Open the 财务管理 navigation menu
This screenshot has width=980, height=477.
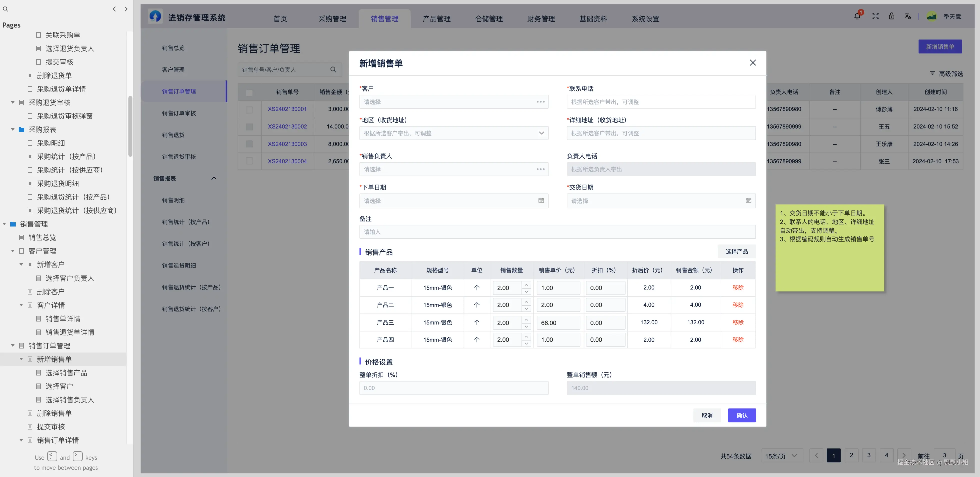point(540,18)
